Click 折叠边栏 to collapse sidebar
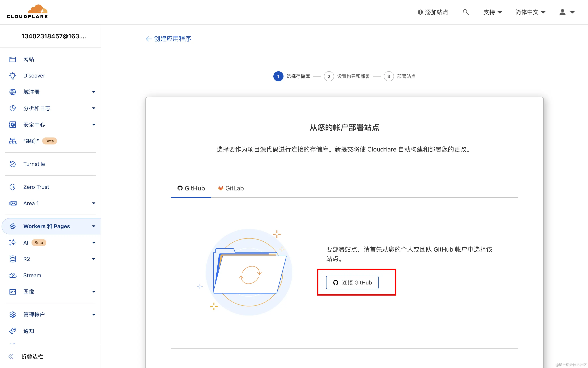Screen dimensions: 588x368 click(x=32, y=357)
